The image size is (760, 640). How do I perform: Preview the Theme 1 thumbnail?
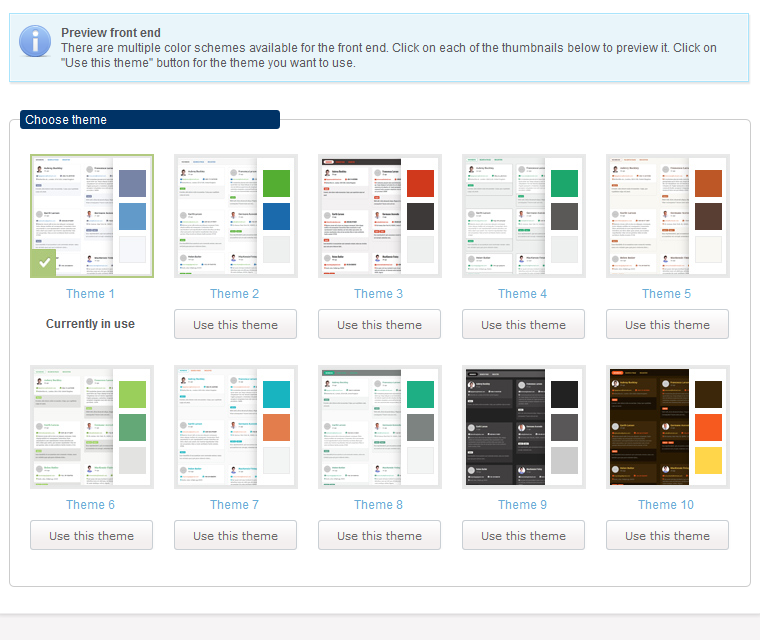tap(92, 216)
